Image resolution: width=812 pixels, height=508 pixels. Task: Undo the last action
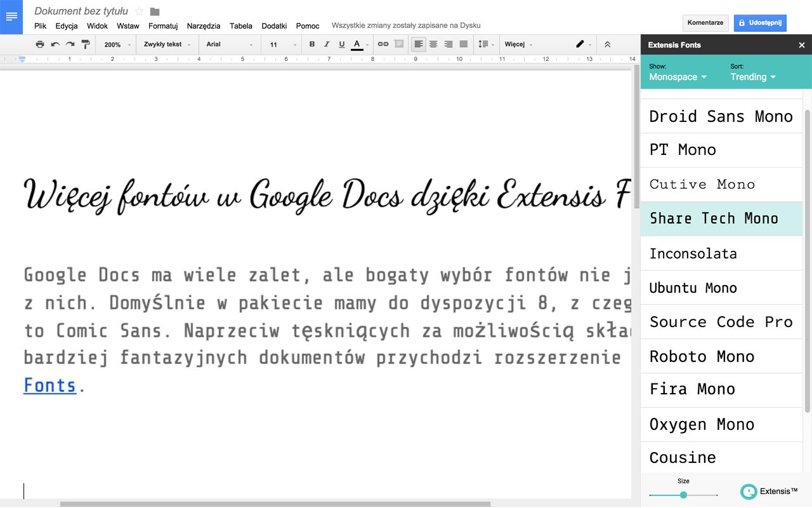coord(55,44)
